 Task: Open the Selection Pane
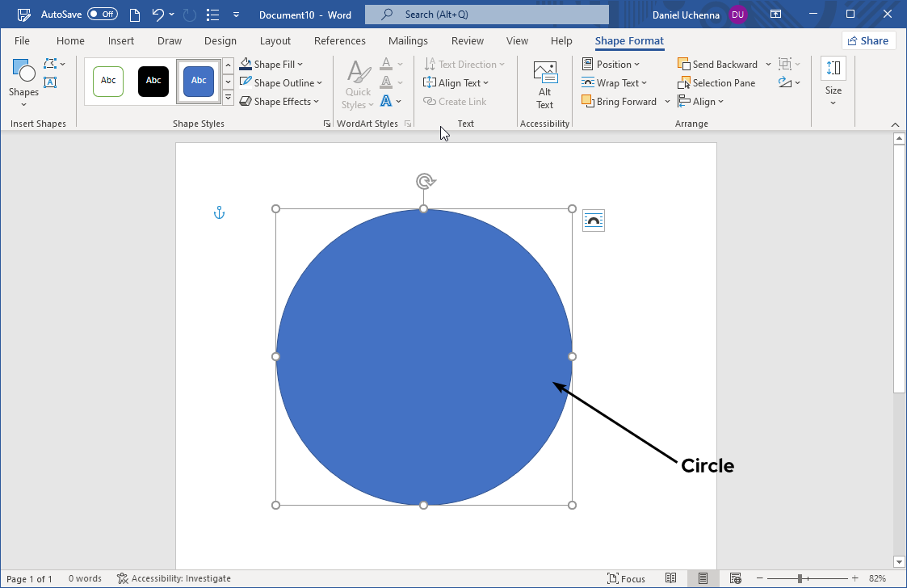(x=716, y=83)
